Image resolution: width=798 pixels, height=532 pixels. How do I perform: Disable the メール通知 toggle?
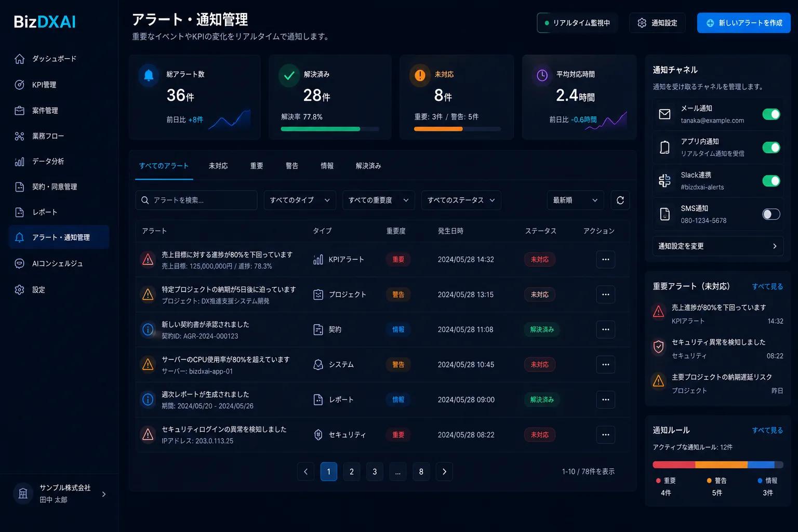pos(771,114)
